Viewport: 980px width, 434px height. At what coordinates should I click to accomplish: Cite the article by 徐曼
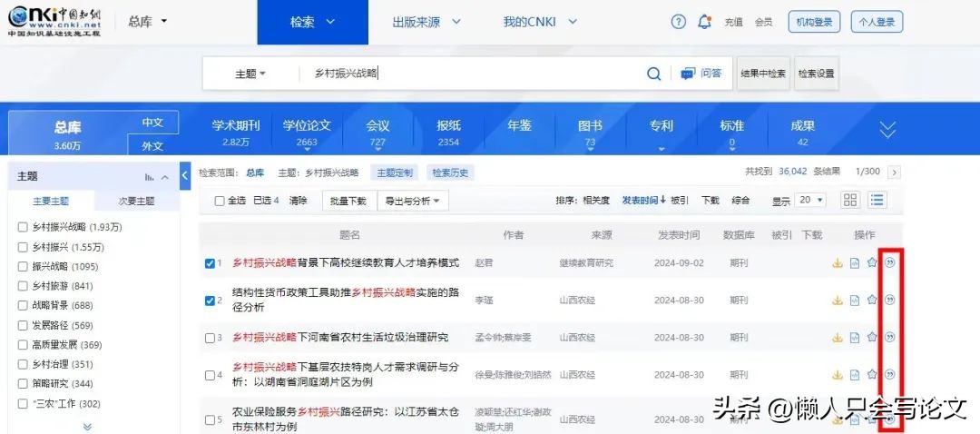[x=890, y=375]
